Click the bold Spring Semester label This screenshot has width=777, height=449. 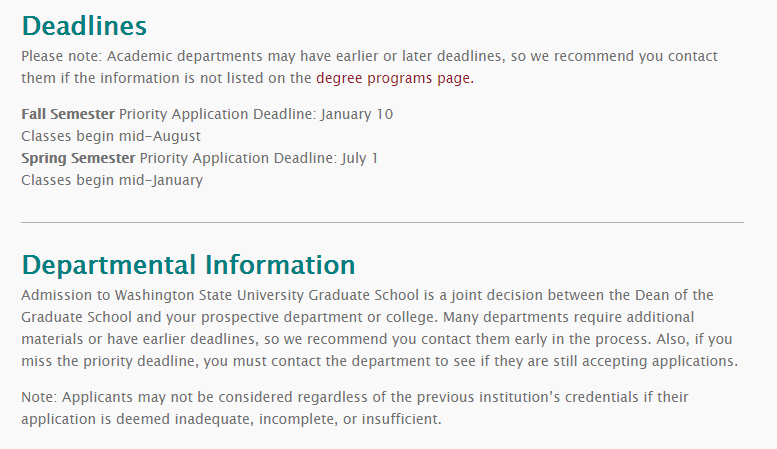[78, 158]
